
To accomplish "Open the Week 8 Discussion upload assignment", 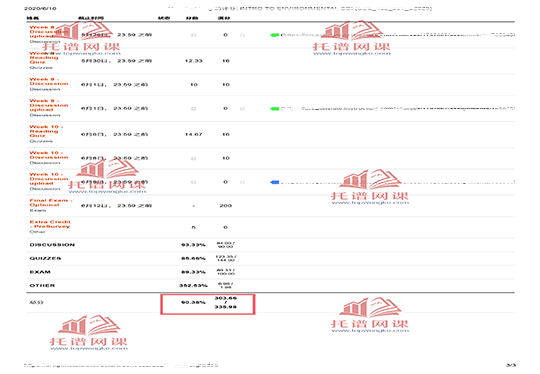I will click(48, 32).
